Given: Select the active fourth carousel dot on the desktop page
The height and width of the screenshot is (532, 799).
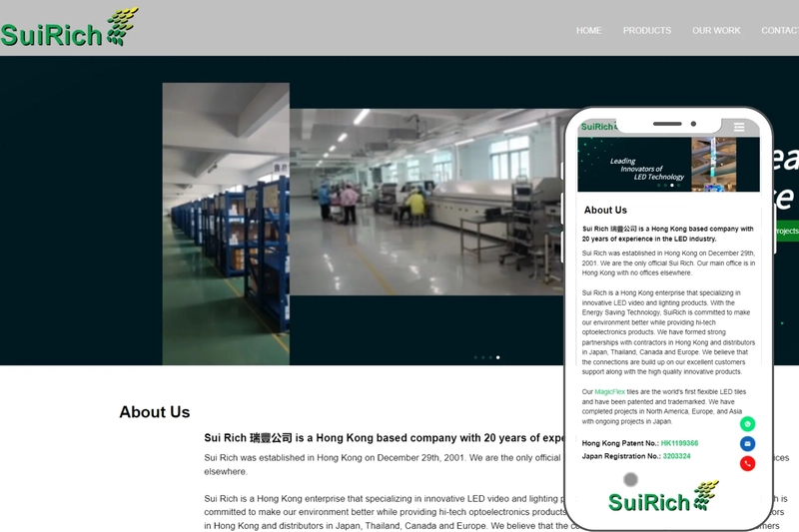Looking at the screenshot, I should 497,357.
